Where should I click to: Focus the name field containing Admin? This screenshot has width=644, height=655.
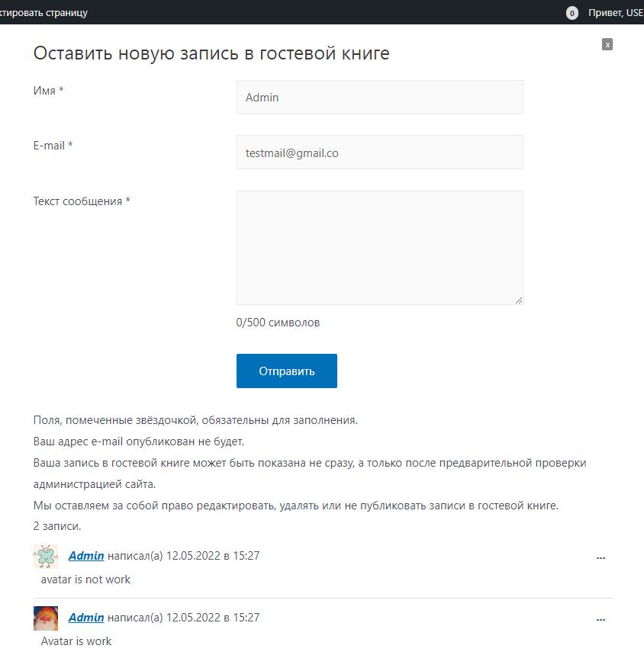(x=379, y=98)
